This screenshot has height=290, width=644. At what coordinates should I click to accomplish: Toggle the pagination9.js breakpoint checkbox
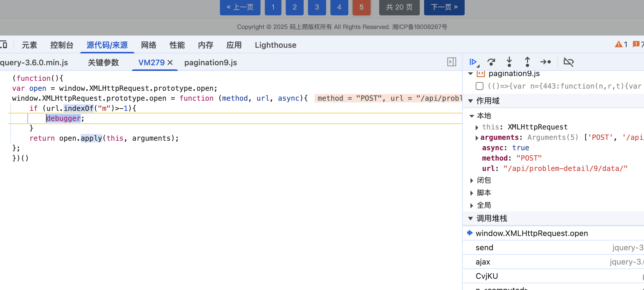(x=479, y=86)
